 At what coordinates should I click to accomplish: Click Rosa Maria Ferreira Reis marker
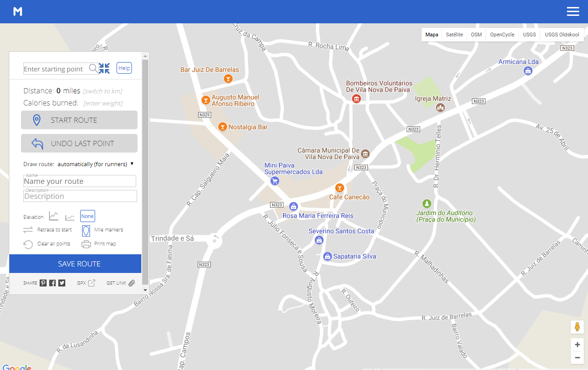point(293,206)
